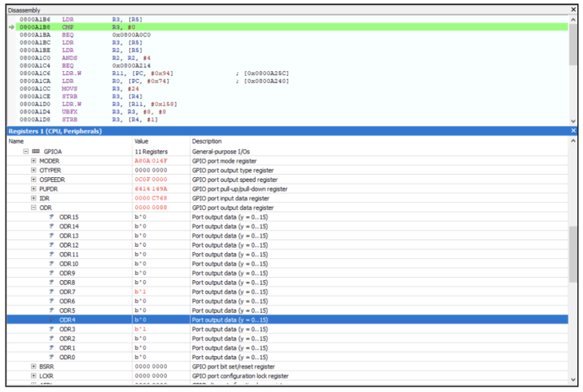Select the ODR7 value b'1 field
Viewport: 583px width, 392px height.
point(141,291)
